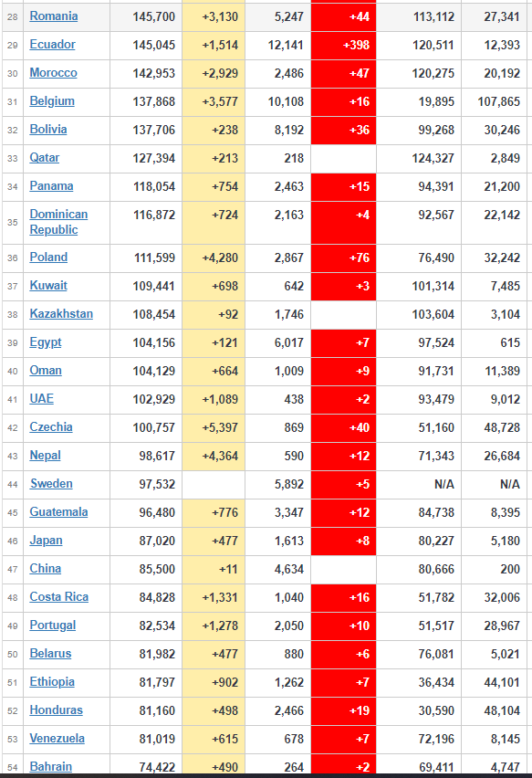
Task: Open Belgium's statistics page
Action: coord(52,101)
